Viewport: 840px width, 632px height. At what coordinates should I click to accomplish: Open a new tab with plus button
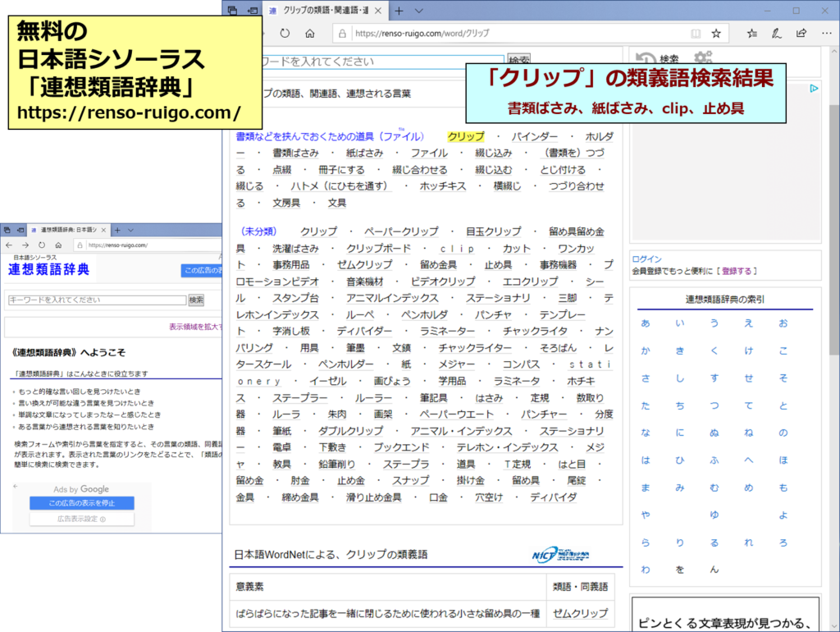[399, 11]
